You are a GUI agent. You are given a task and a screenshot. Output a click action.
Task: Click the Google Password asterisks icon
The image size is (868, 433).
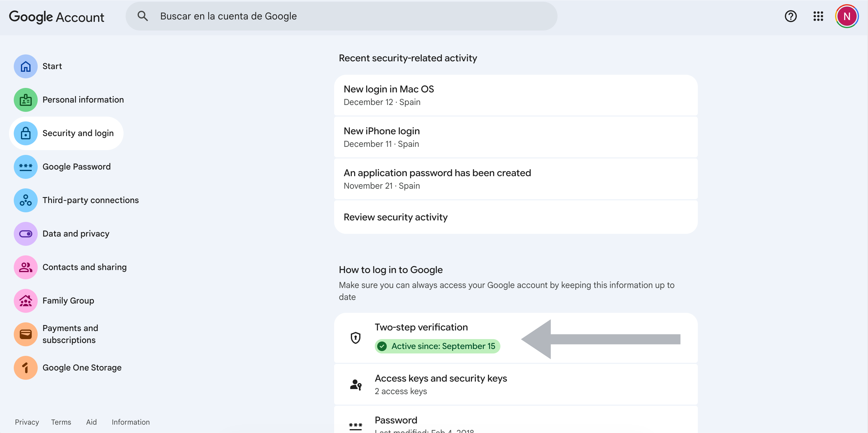pos(26,167)
